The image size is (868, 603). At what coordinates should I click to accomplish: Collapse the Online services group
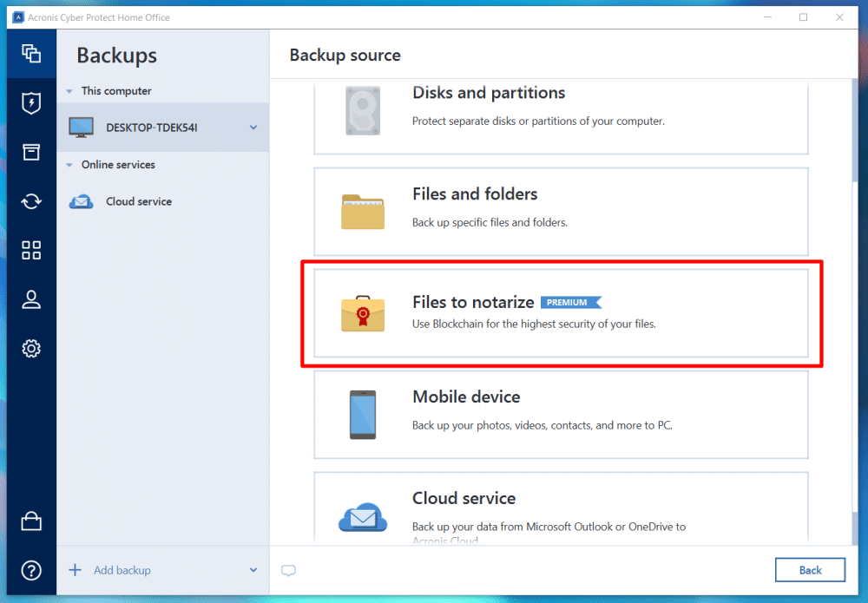point(70,165)
